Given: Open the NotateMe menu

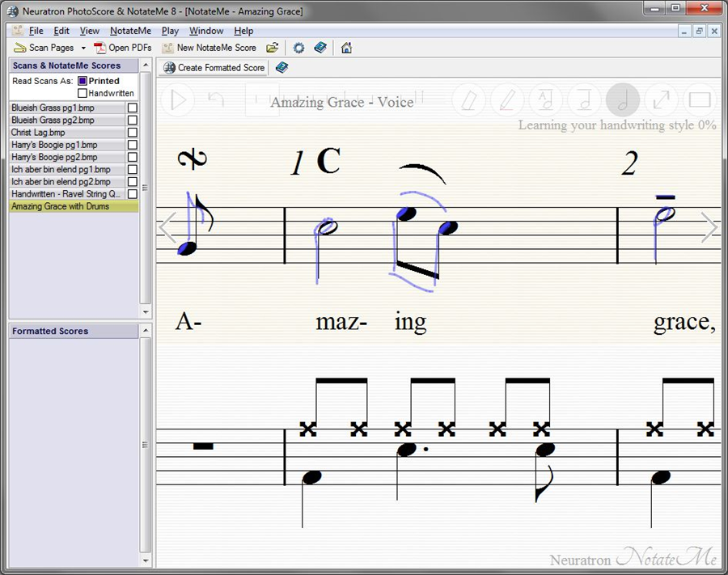Looking at the screenshot, I should point(130,31).
